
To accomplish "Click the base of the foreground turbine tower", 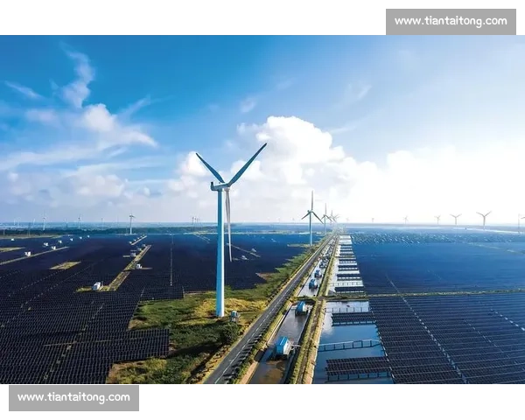I will 220,311.
